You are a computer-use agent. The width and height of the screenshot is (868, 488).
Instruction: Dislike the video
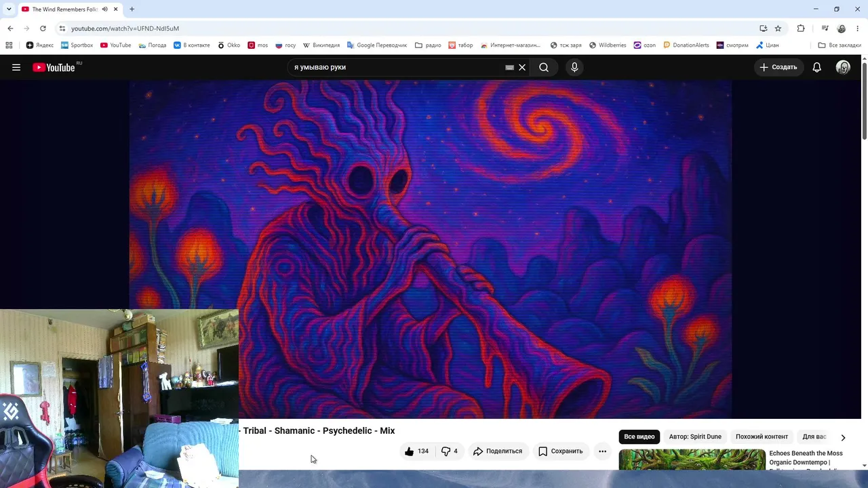[x=449, y=451]
